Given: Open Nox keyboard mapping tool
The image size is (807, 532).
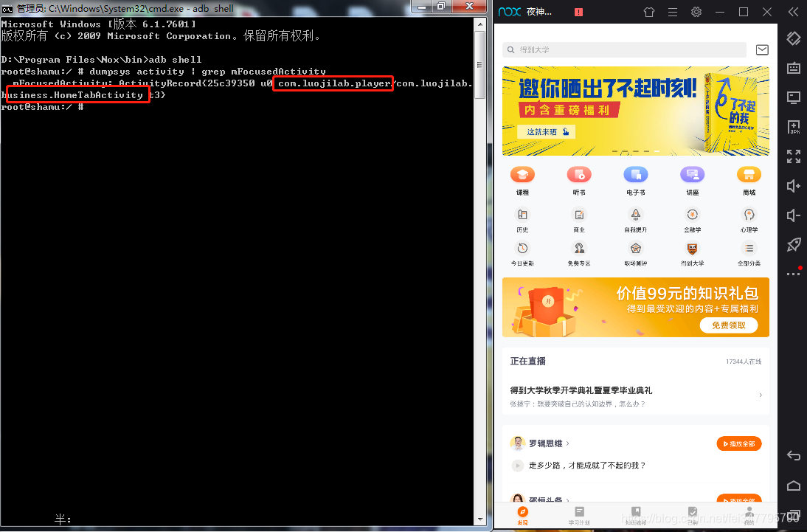Looking at the screenshot, I should pyautogui.click(x=793, y=67).
